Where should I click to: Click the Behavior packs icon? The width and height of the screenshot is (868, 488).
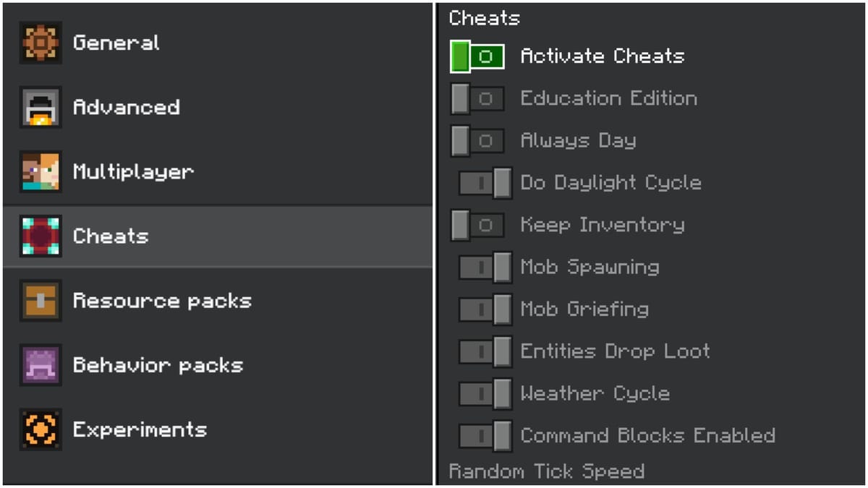click(x=40, y=365)
